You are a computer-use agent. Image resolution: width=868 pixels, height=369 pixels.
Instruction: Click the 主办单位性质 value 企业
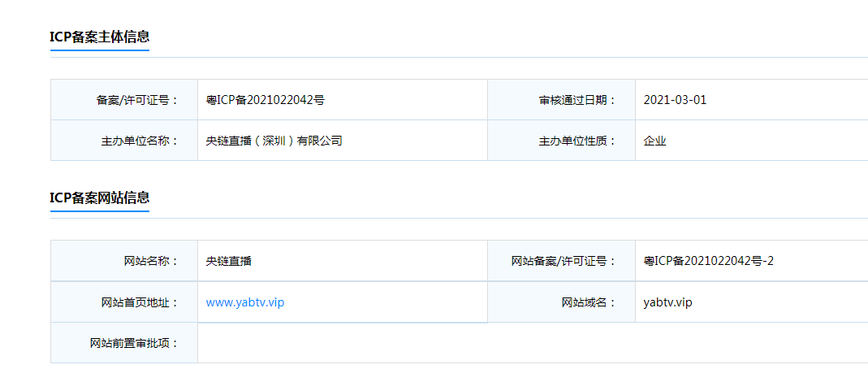(x=655, y=141)
